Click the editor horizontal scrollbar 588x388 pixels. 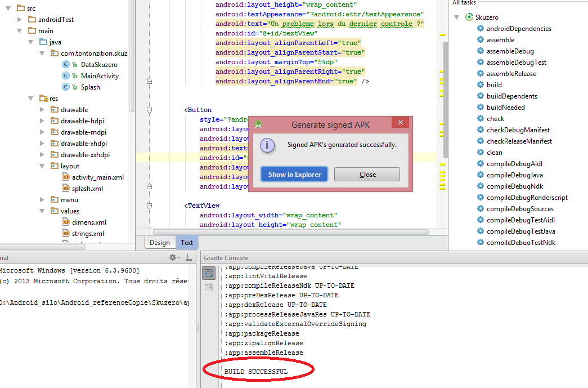(x=291, y=232)
